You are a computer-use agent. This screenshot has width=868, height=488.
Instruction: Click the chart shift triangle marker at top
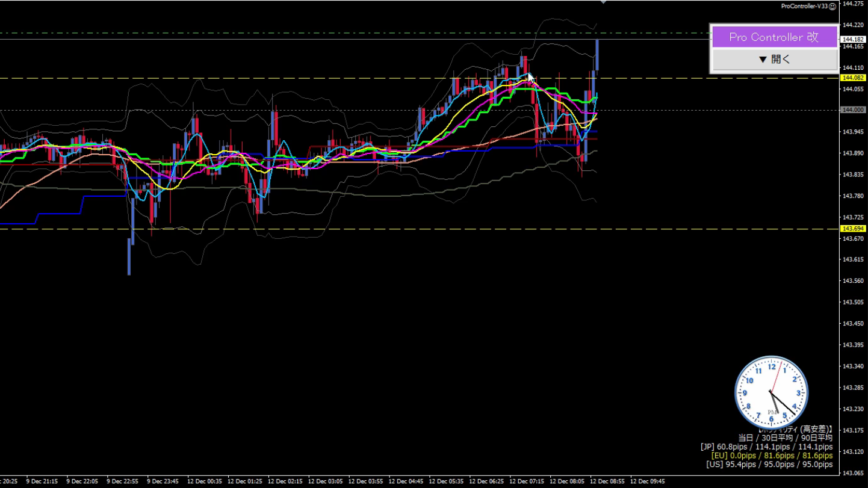tap(603, 2)
